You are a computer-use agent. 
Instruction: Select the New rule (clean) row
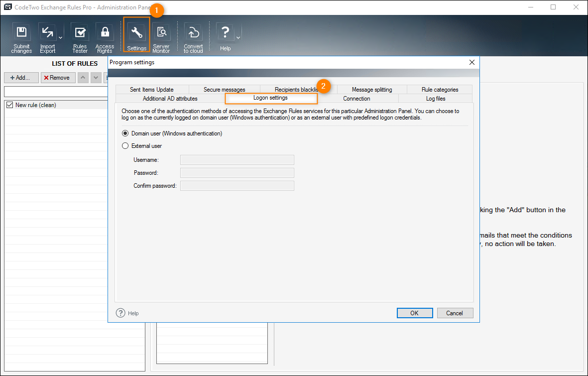(56, 105)
